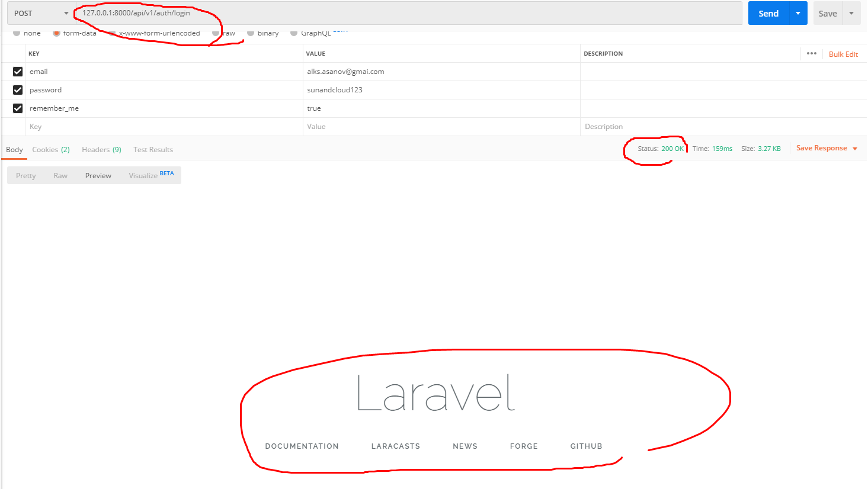Open the Visualize BETA view
Image resolution: width=868 pixels, height=489 pixels.
[x=151, y=175]
